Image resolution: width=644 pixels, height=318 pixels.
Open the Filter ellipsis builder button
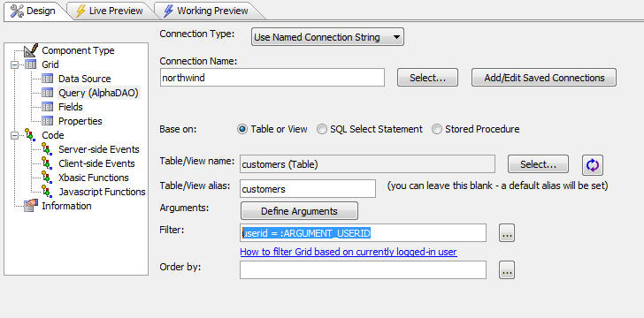[x=507, y=233]
